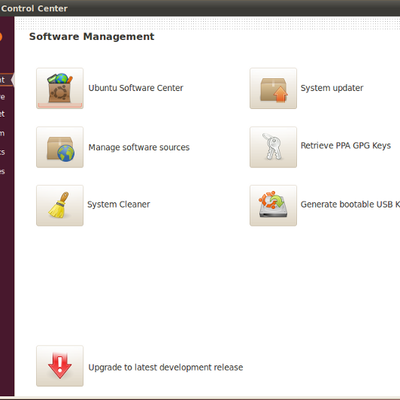Click the Ubuntu Software Center label

[136, 88]
